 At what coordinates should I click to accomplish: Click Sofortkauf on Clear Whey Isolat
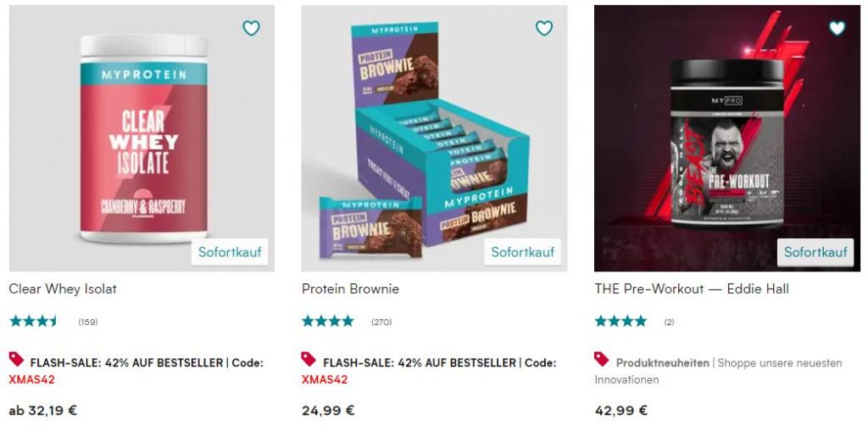coord(229,252)
